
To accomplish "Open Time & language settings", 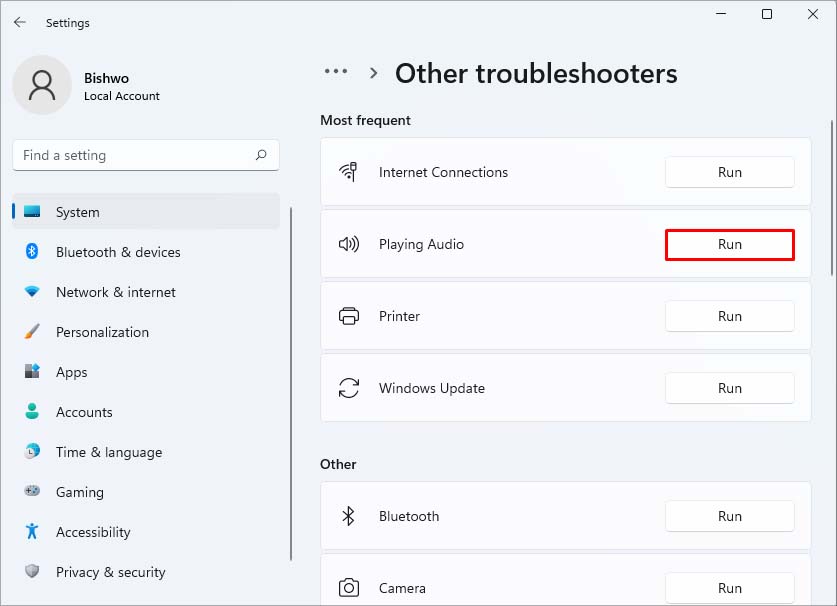I will 146,452.
